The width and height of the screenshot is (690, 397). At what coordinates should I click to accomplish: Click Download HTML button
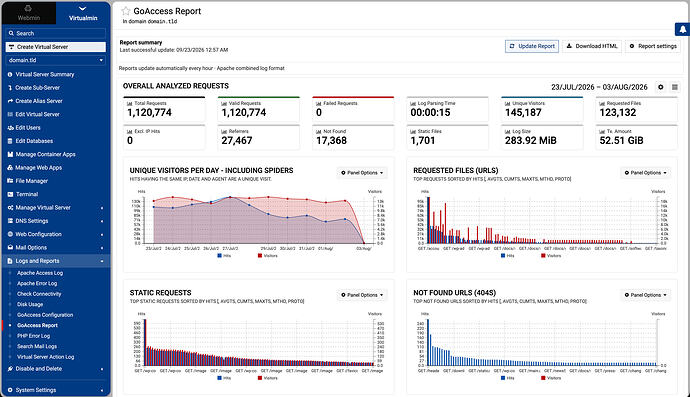[x=592, y=46]
